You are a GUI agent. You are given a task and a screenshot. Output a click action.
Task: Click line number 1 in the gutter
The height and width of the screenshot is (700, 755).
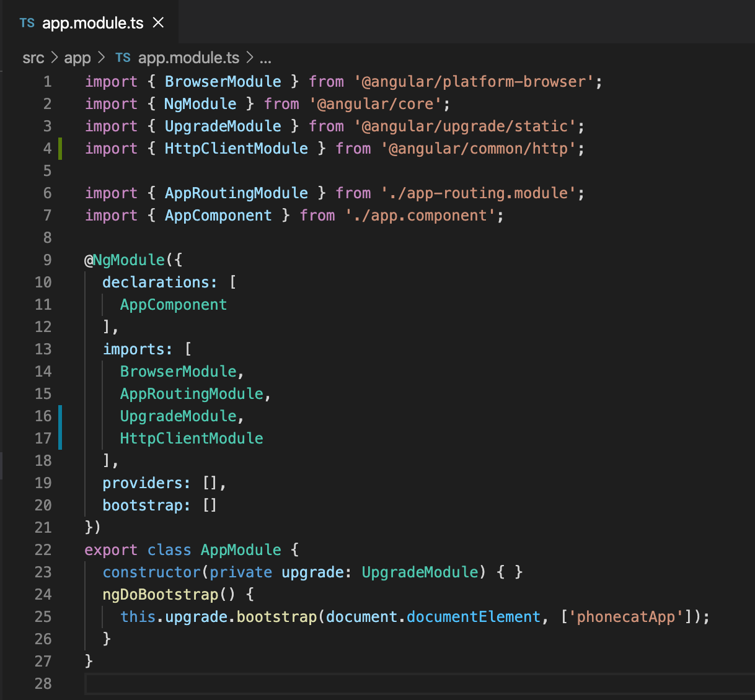[48, 82]
